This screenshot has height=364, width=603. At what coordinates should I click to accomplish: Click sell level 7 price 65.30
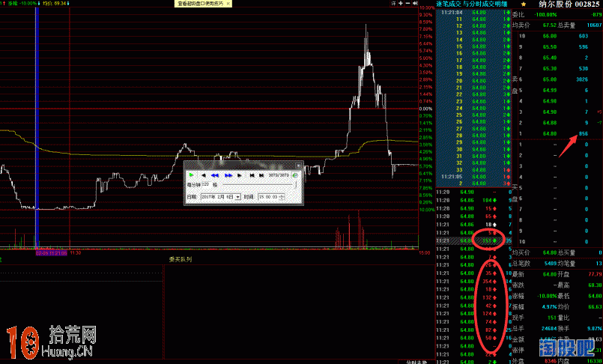click(x=550, y=69)
